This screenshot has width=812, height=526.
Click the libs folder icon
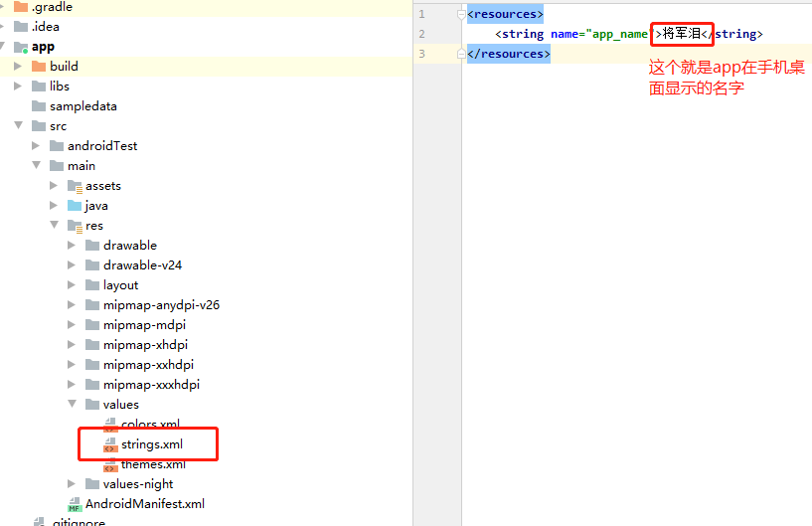coord(39,87)
